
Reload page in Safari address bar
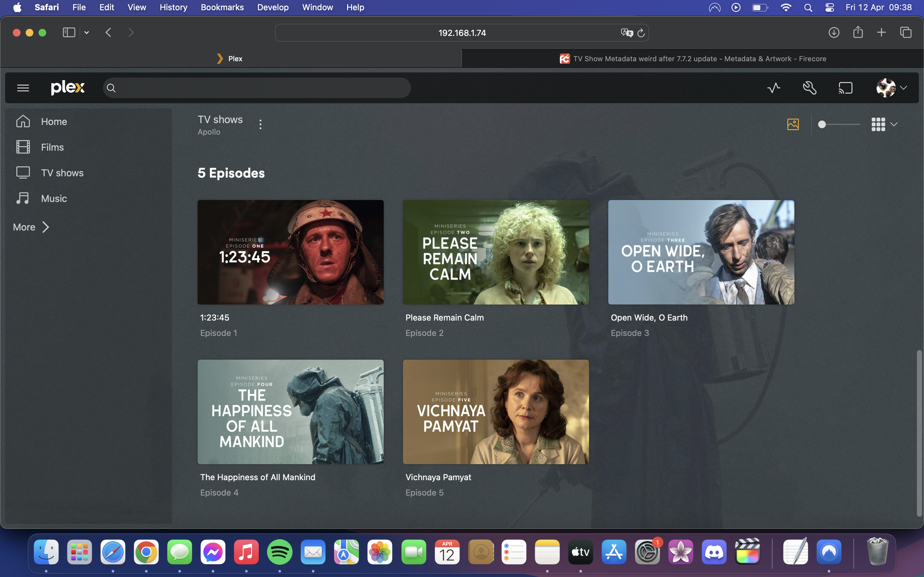tap(641, 33)
